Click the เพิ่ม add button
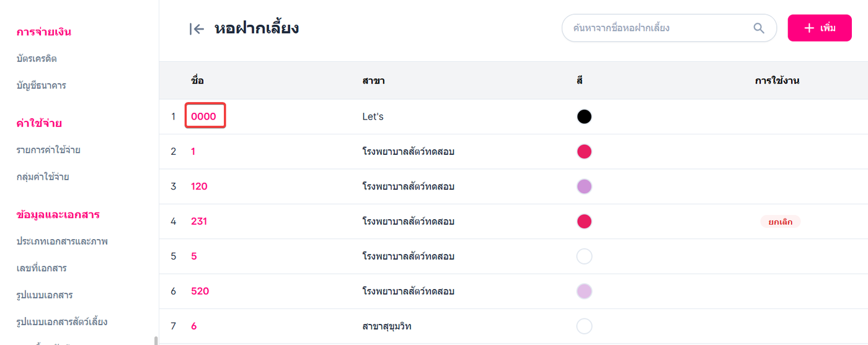 (820, 28)
